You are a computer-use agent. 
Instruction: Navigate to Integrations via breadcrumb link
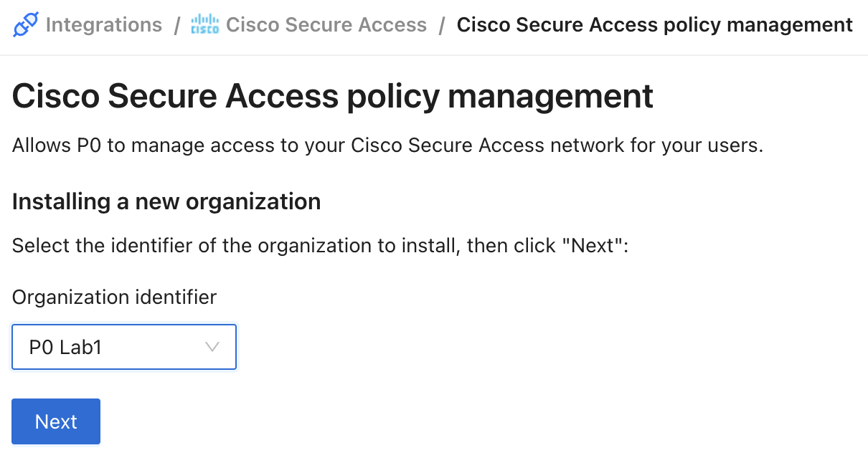[103, 24]
